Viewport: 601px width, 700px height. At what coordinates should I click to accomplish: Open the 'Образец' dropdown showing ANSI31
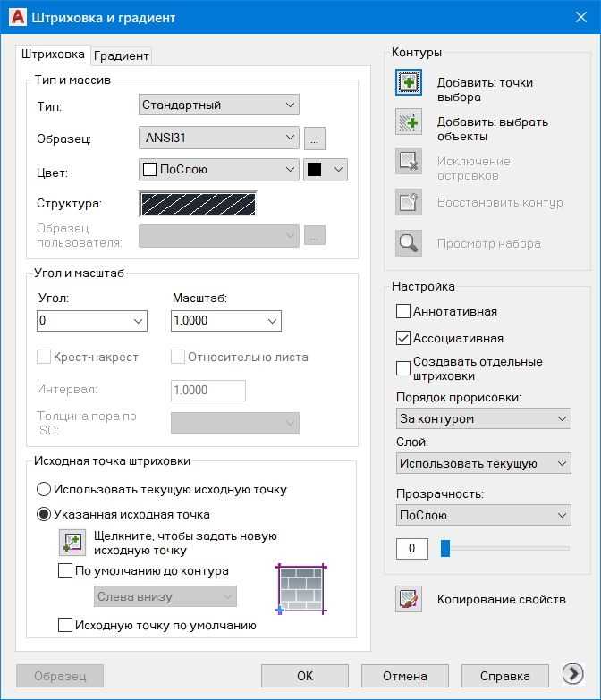click(219, 138)
